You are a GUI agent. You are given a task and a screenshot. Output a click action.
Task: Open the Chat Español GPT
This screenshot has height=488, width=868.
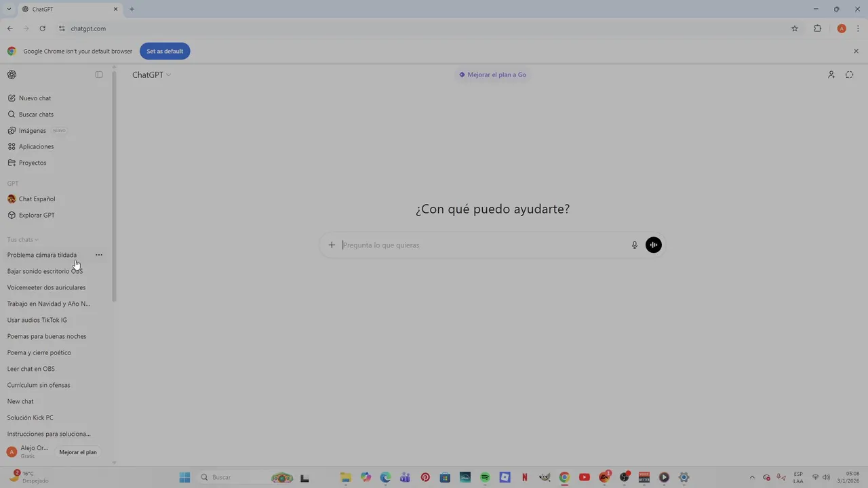point(56,199)
